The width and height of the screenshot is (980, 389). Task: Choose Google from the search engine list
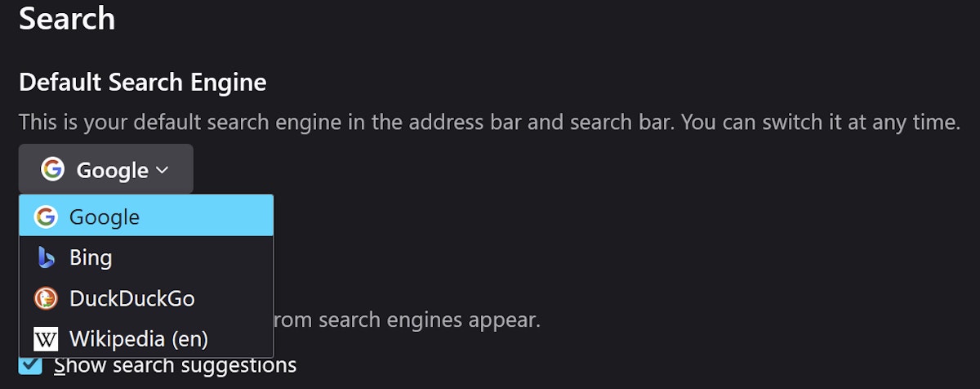pos(105,217)
